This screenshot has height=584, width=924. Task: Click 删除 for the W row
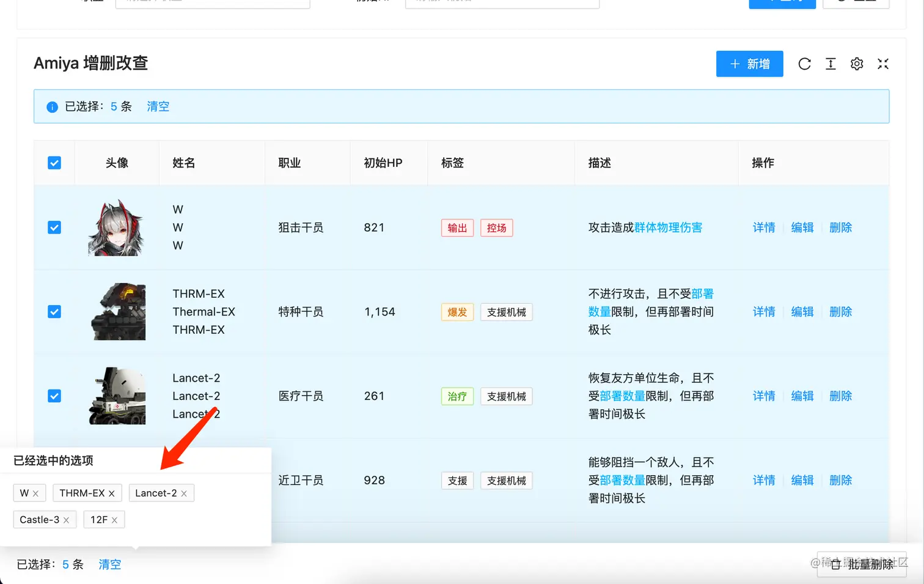point(841,227)
